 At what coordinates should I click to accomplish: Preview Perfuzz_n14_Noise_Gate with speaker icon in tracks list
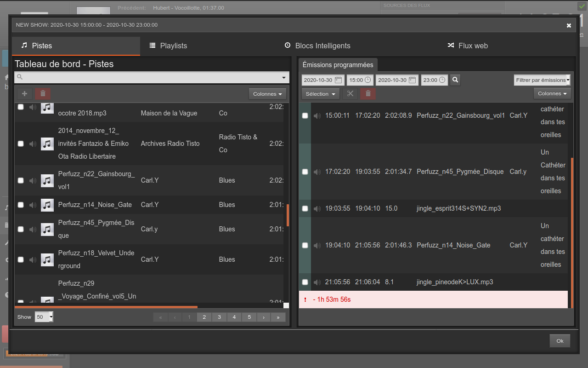point(33,205)
